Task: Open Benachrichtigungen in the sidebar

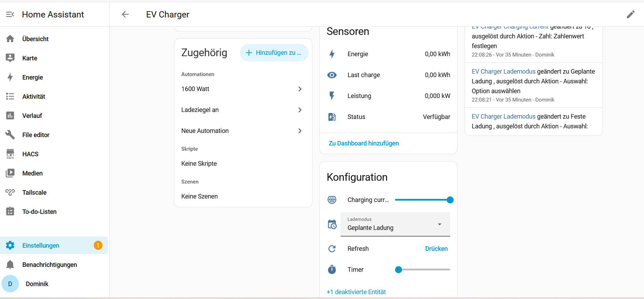Action: point(54,264)
